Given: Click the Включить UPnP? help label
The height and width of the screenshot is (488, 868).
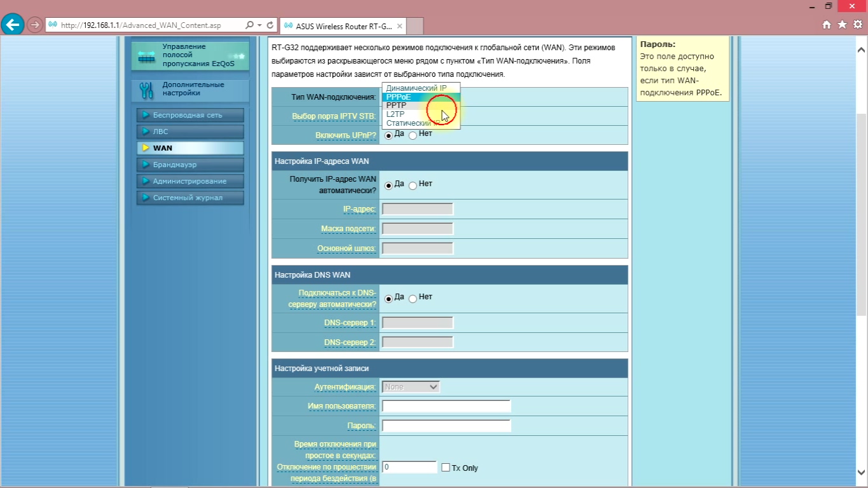Looking at the screenshot, I should pyautogui.click(x=346, y=135).
